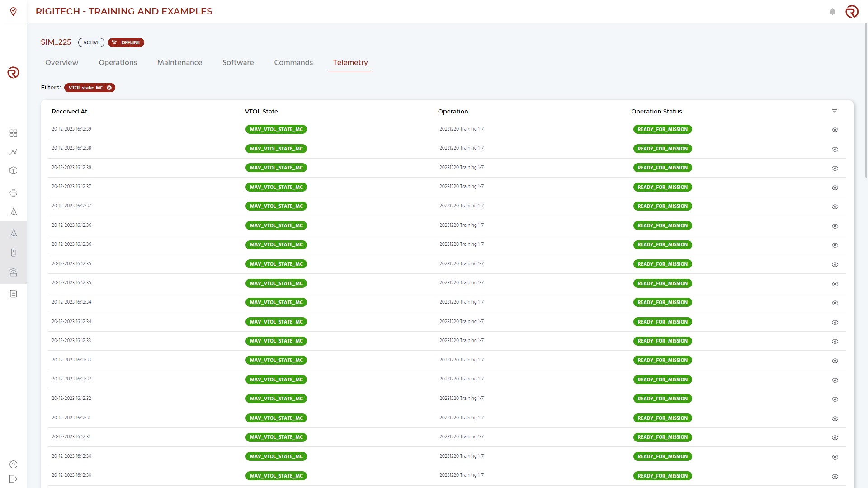View details of first 16:12:38 row

pyautogui.click(x=835, y=150)
